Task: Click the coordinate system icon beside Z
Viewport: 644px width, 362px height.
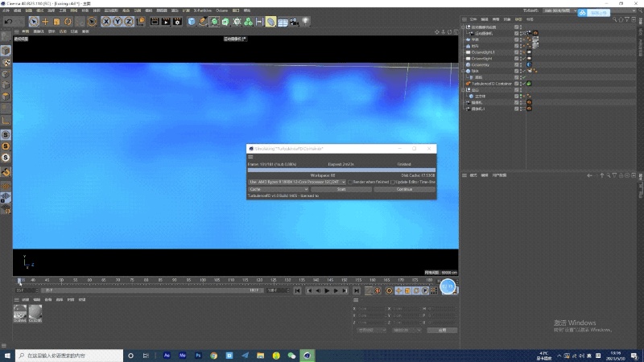Action: click(x=140, y=22)
